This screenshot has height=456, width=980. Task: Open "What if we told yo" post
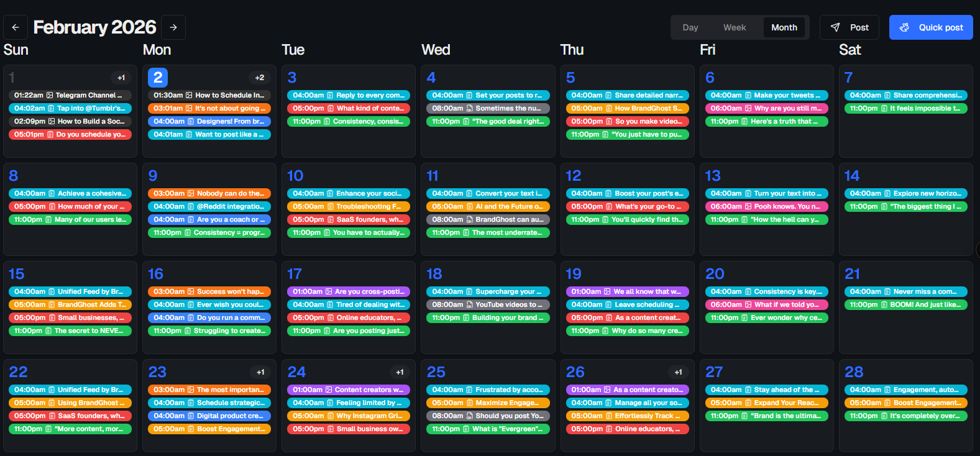[767, 304]
